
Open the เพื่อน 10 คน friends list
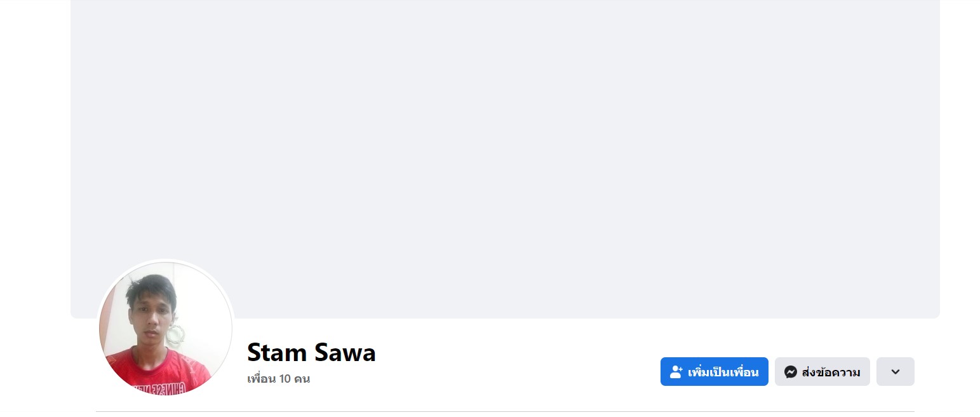[278, 379]
